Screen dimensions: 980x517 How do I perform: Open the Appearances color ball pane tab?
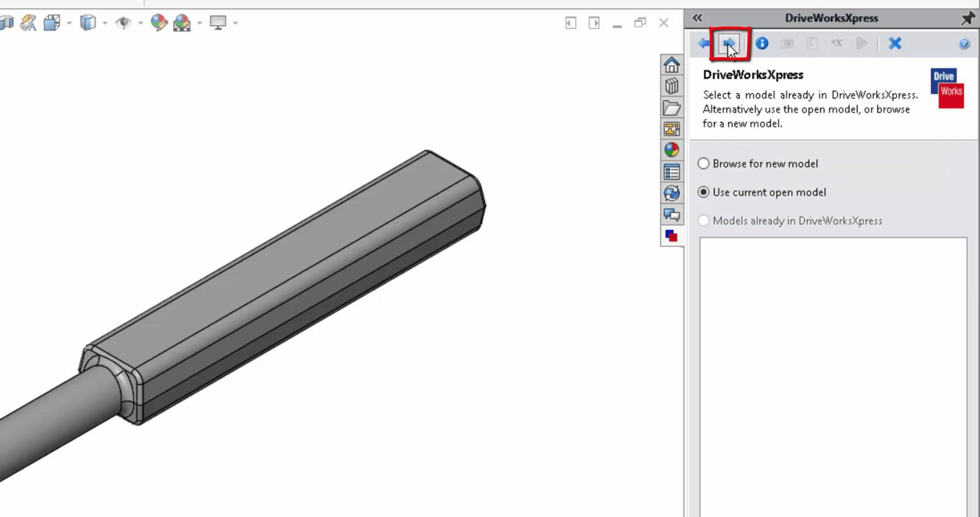click(x=671, y=150)
